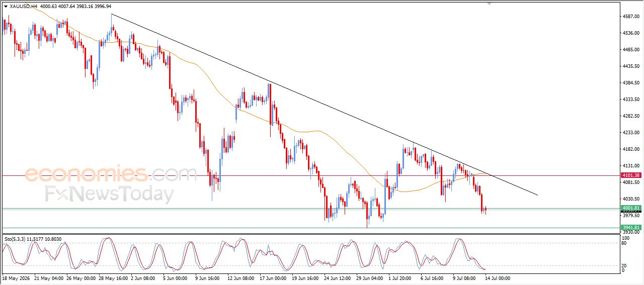Click the 18 May 2026 date label
This screenshot has height=285, width=644.
coord(16,277)
